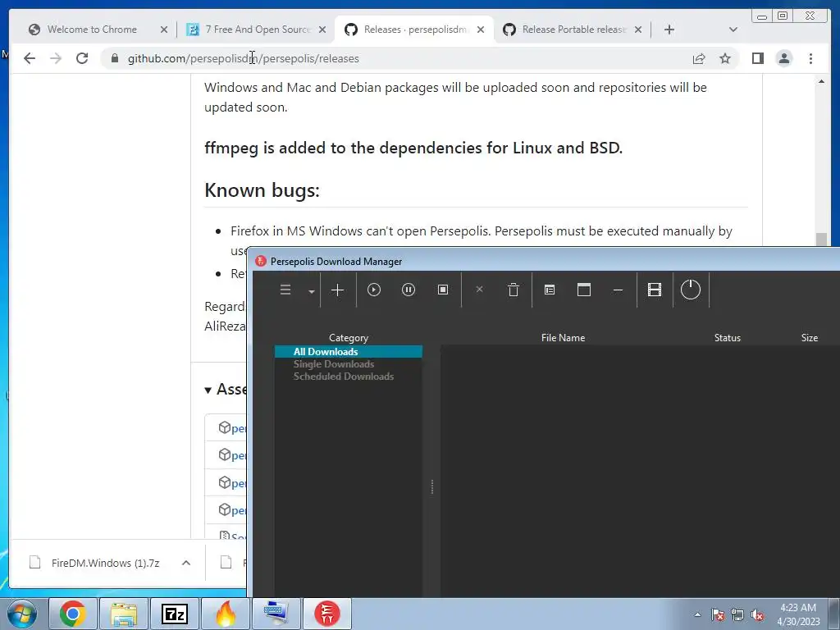
Task: Sort by the Size column header
Action: click(809, 337)
